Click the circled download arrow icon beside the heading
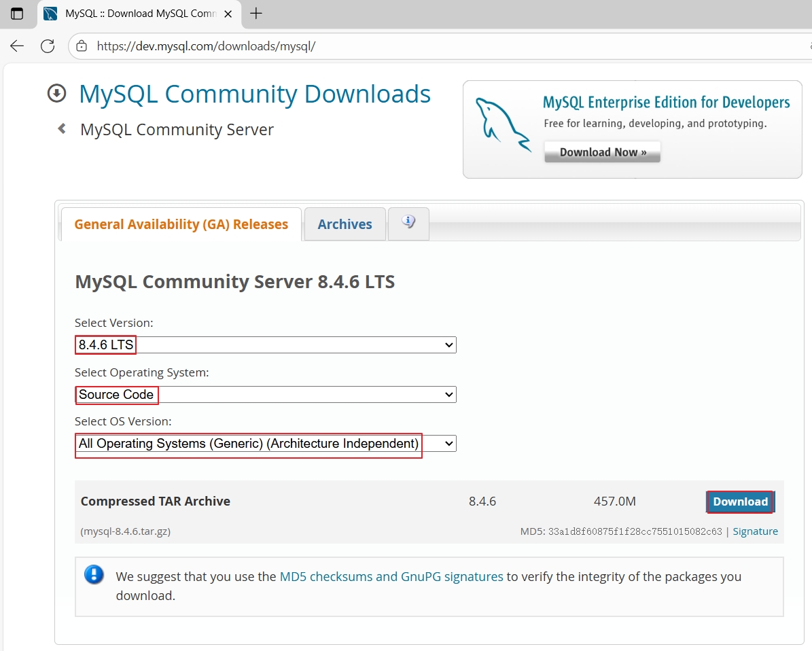 [x=56, y=94]
